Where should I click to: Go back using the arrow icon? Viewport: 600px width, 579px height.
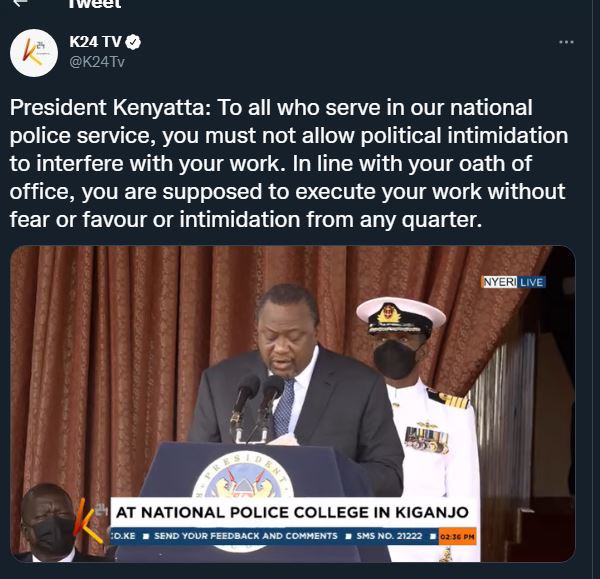click(x=21, y=3)
